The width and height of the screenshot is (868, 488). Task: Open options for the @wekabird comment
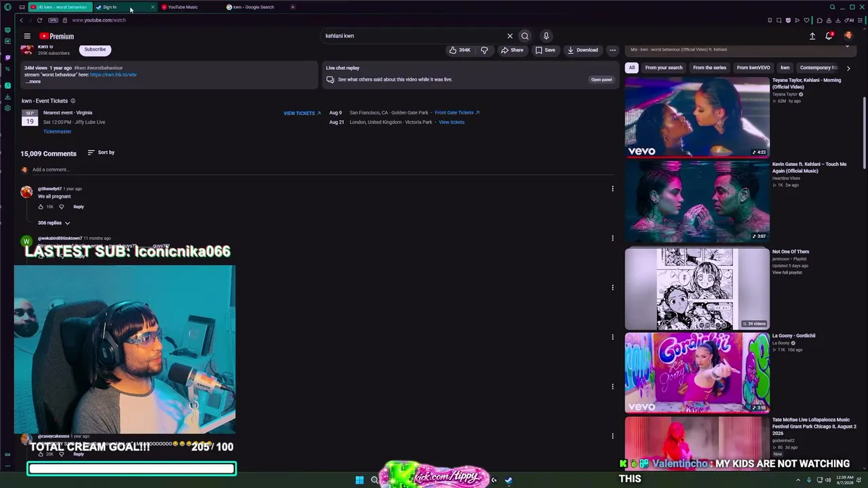pos(612,238)
